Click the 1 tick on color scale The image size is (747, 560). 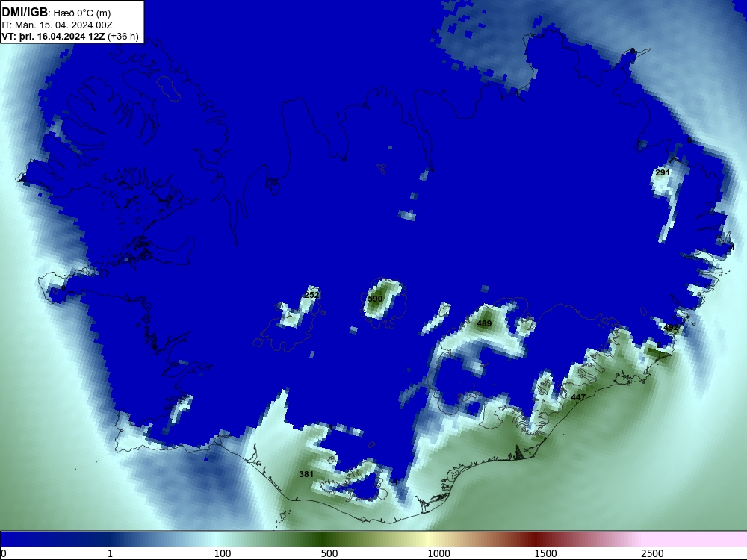(110, 553)
